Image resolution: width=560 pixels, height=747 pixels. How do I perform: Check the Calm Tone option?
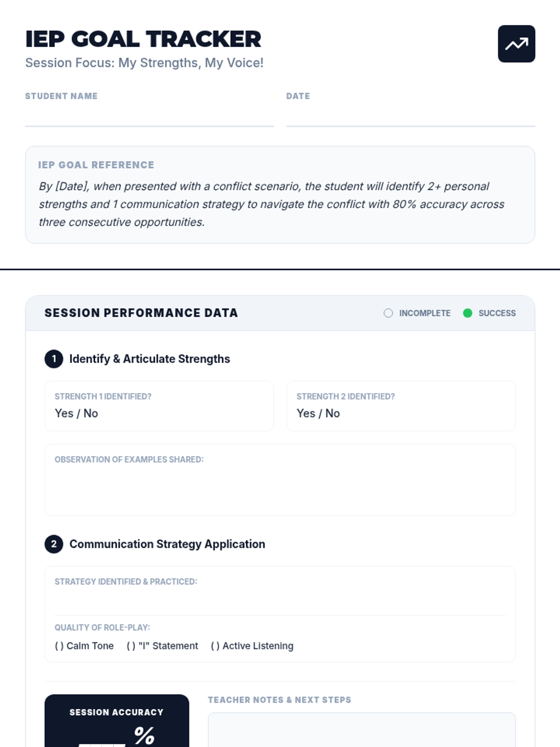pos(84,646)
